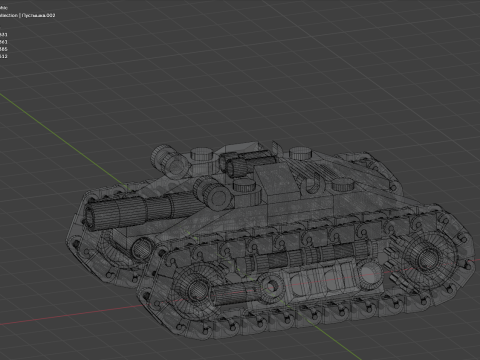Click the collection and object name overlay text

point(27,15)
